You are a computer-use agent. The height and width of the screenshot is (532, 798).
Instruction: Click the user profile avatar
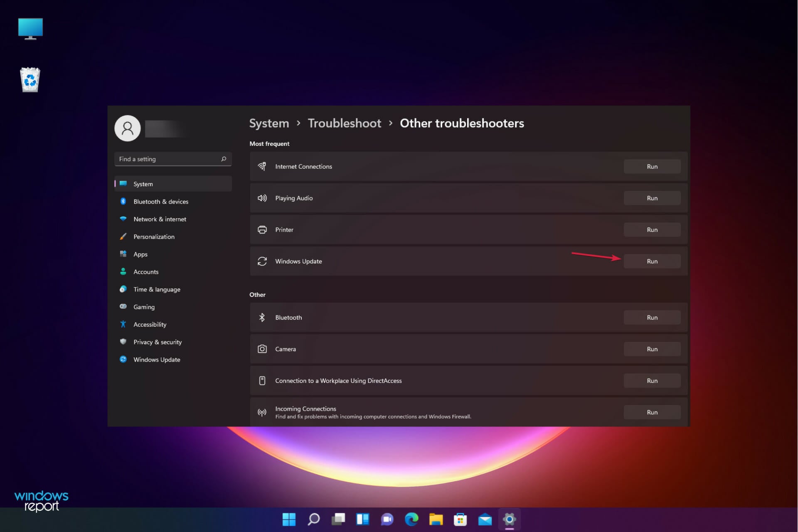point(128,128)
